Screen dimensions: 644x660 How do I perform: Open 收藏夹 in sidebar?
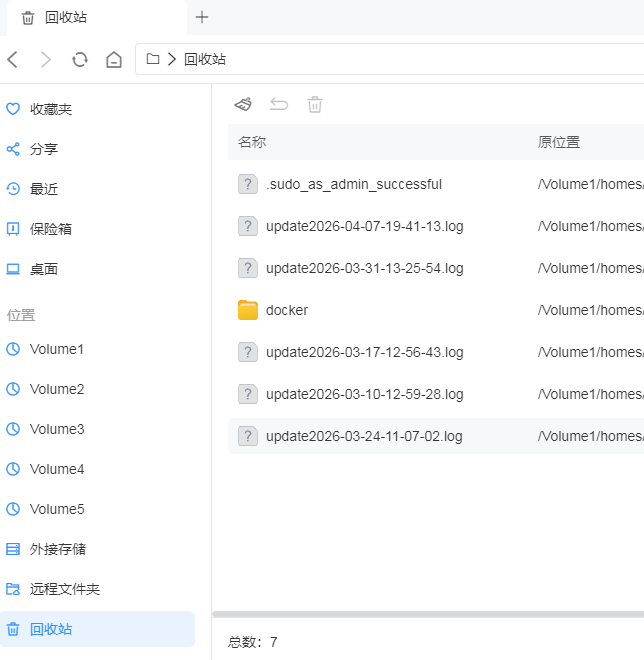98,109
